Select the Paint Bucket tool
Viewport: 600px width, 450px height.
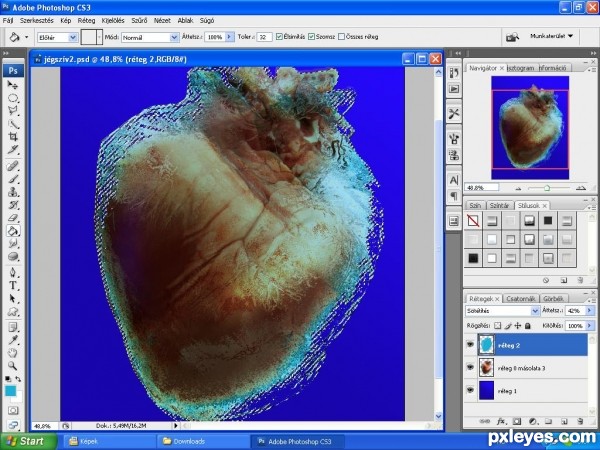13,231
